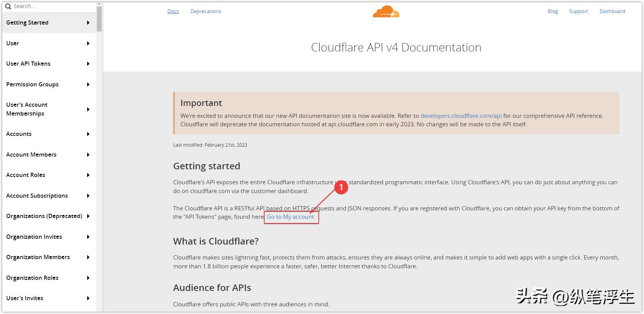Click the Cloudflare API v4 Documentation title
This screenshot has width=644, height=314.
(x=396, y=47)
